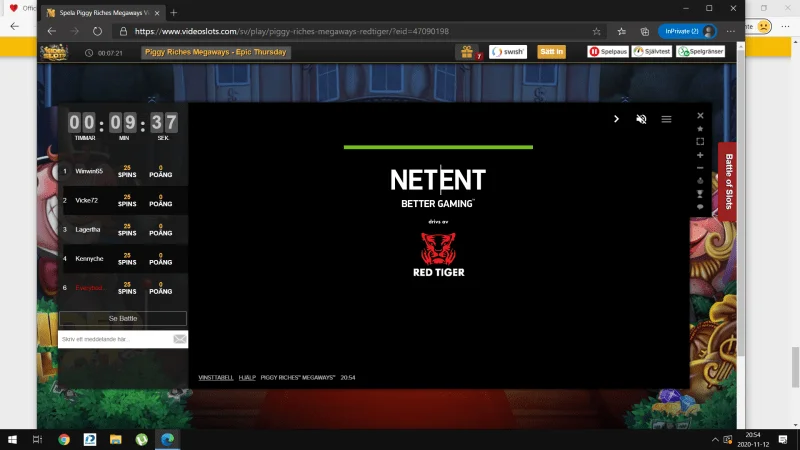
Task: Go back in Edge browser
Action: coord(52,31)
